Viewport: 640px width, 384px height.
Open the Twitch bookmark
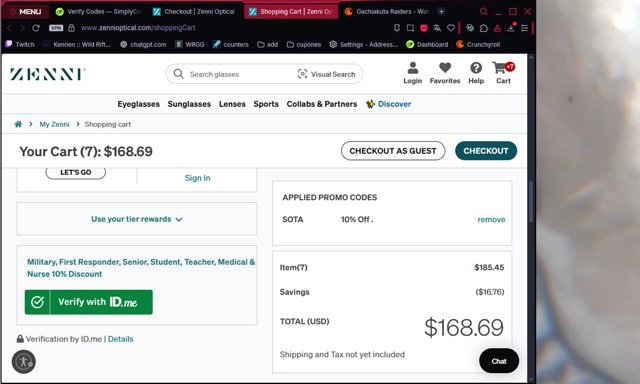pyautogui.click(x=20, y=44)
